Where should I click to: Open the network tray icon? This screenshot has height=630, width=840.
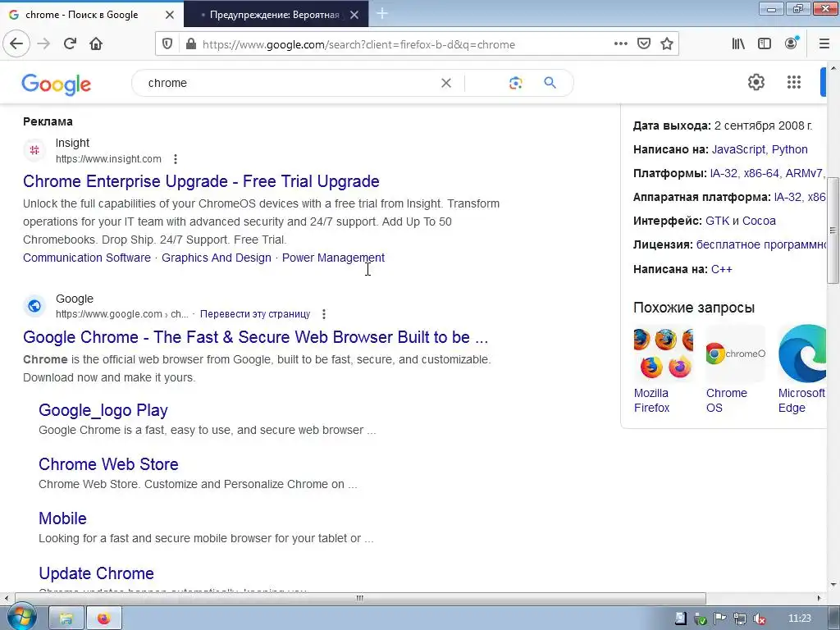740,619
